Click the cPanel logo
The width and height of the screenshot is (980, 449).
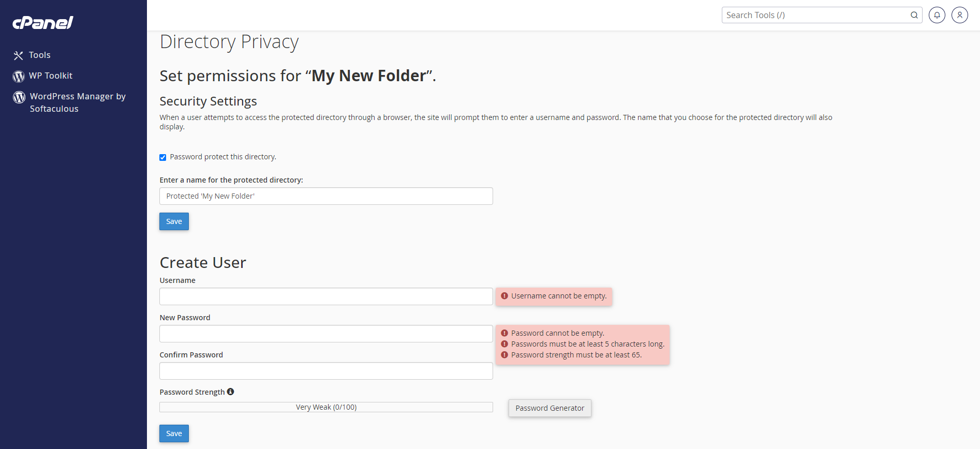[x=42, y=22]
